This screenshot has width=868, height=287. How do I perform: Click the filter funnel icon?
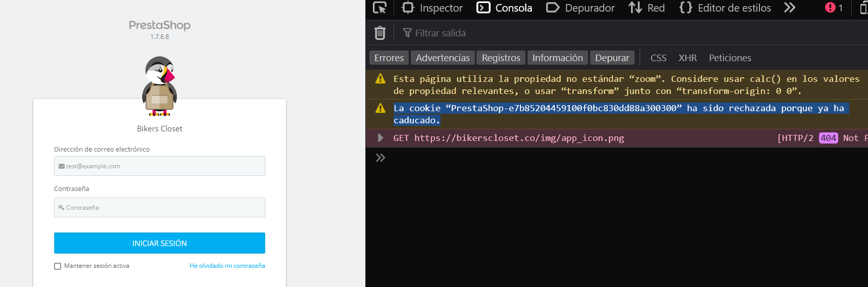click(407, 33)
